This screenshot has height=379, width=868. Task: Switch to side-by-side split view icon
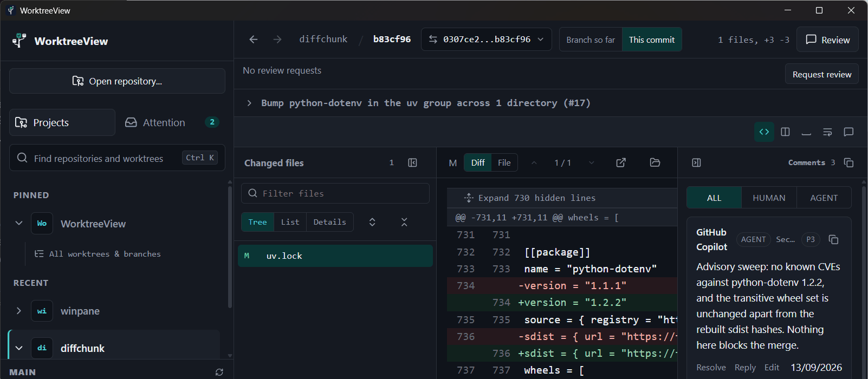pyautogui.click(x=785, y=132)
